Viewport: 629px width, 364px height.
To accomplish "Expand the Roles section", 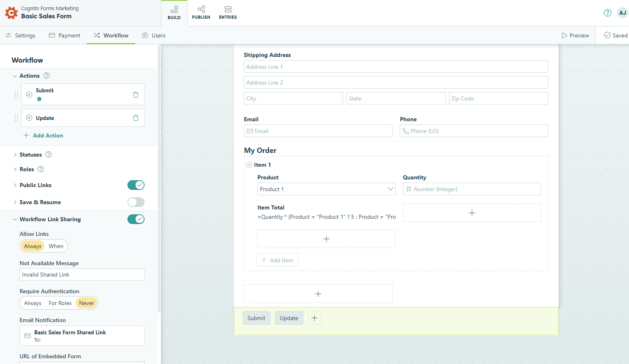I will (15, 169).
